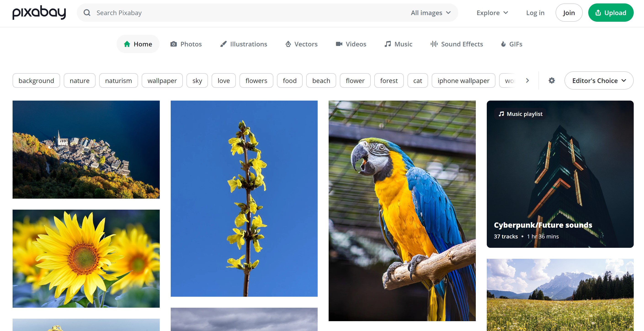Expand the Editor's Choice dropdown
The image size is (644, 331).
(599, 80)
